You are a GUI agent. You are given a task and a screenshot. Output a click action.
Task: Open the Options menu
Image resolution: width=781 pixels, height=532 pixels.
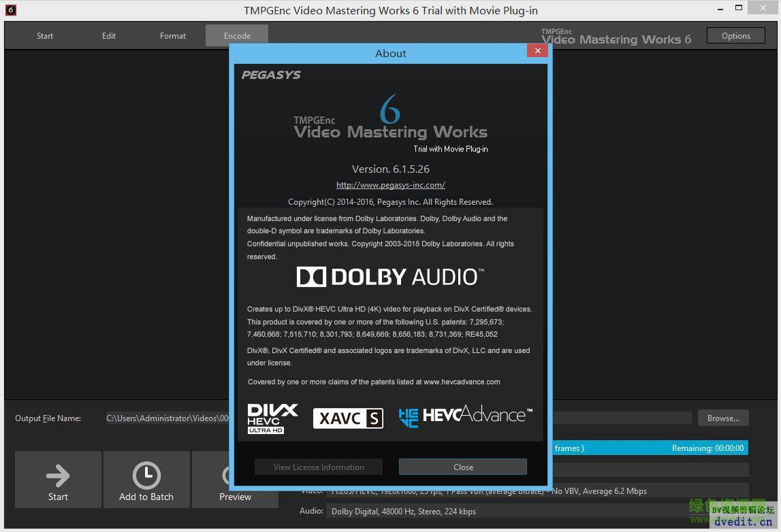coord(735,35)
